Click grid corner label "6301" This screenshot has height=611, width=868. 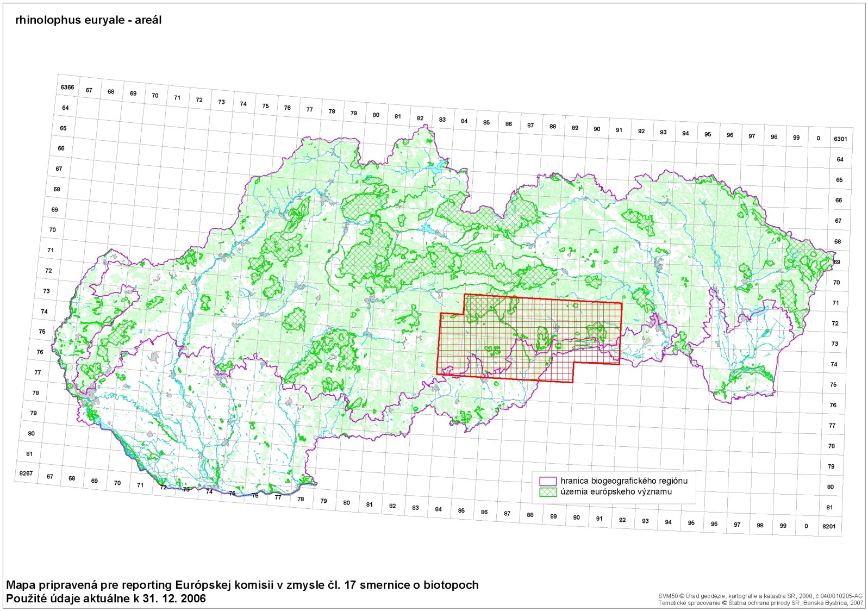click(840, 139)
